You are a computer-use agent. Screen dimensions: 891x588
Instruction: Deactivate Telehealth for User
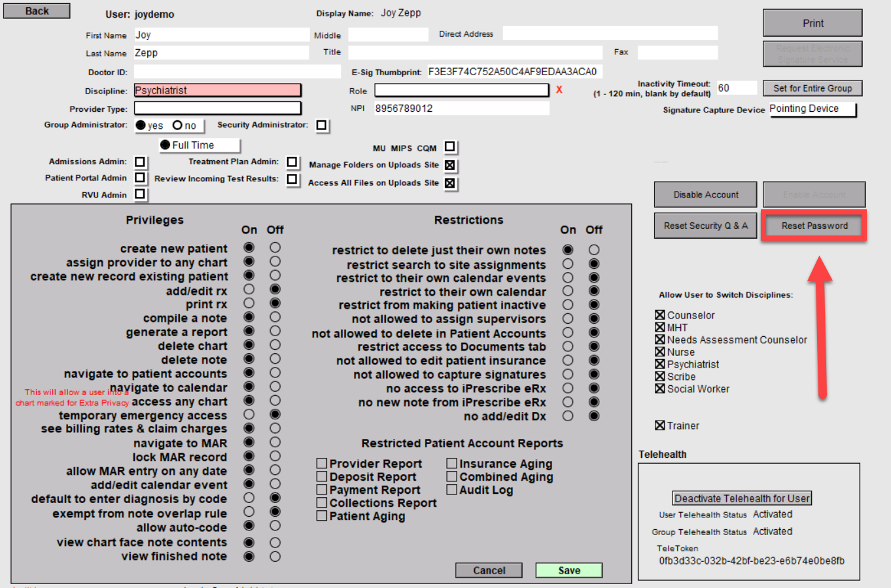pos(742,498)
